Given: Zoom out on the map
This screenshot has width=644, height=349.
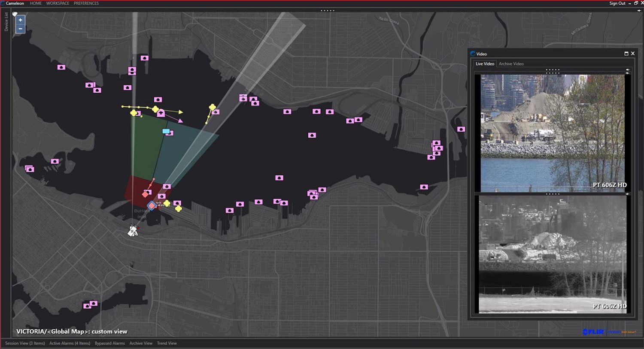Looking at the screenshot, I should point(20,29).
